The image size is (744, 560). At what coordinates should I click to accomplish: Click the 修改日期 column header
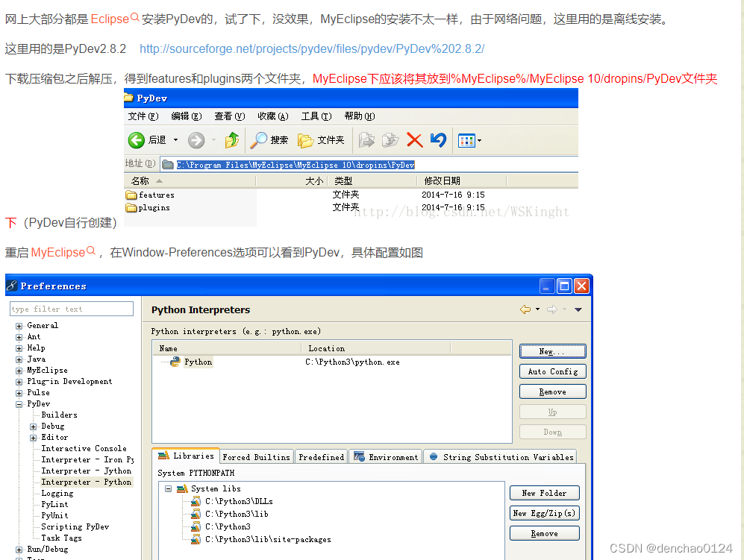tap(462, 180)
